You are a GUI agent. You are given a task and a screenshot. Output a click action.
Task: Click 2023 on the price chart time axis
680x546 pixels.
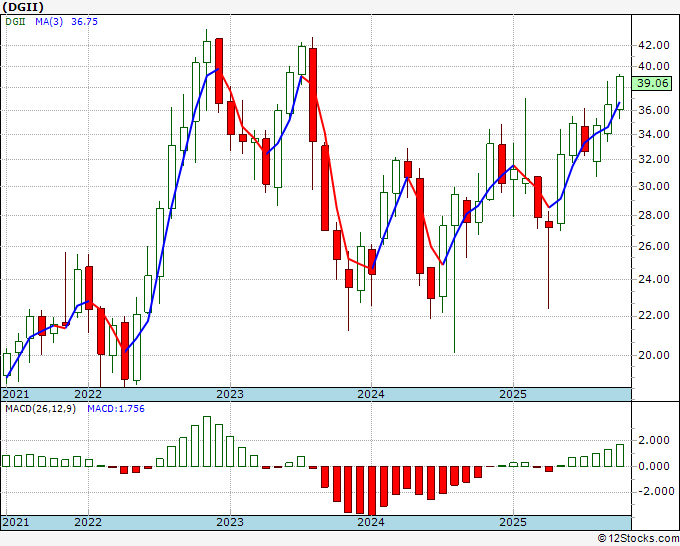tap(230, 394)
